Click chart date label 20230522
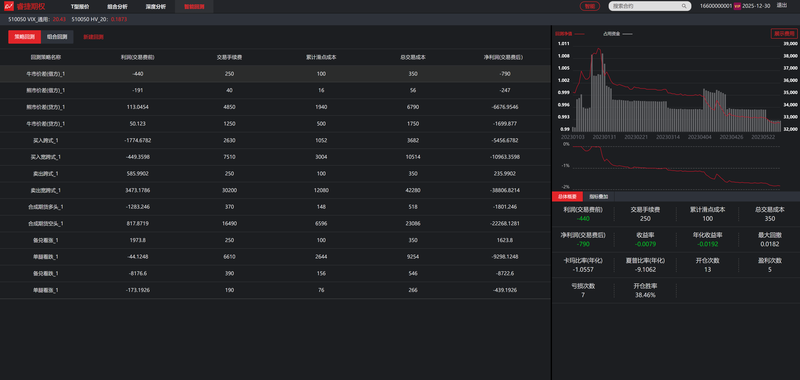 (763, 137)
